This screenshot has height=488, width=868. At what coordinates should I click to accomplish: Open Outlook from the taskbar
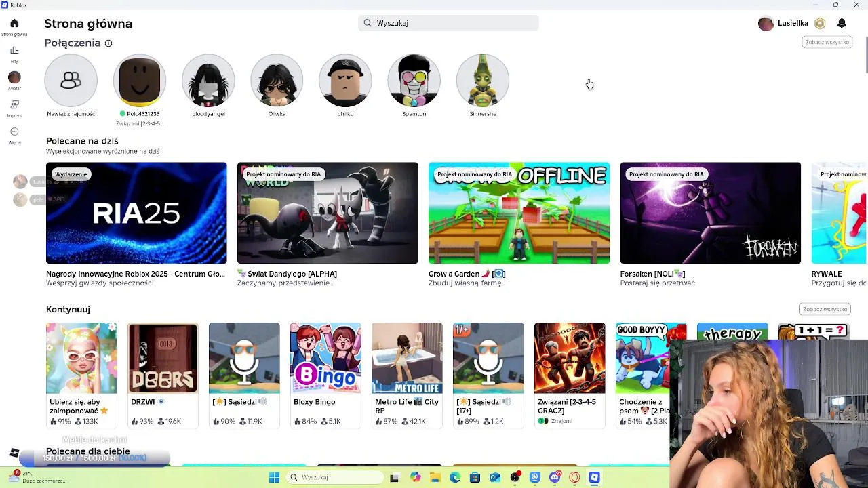click(x=495, y=478)
